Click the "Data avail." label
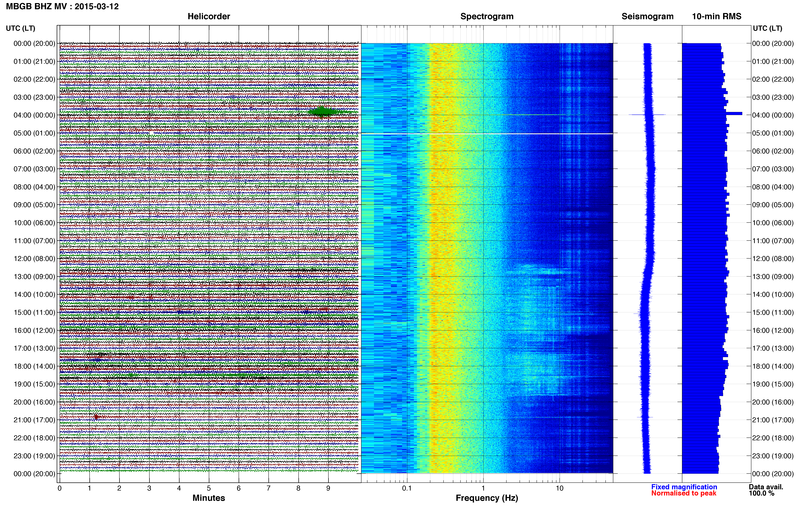Viewport: 812px width, 508px height. [x=766, y=487]
